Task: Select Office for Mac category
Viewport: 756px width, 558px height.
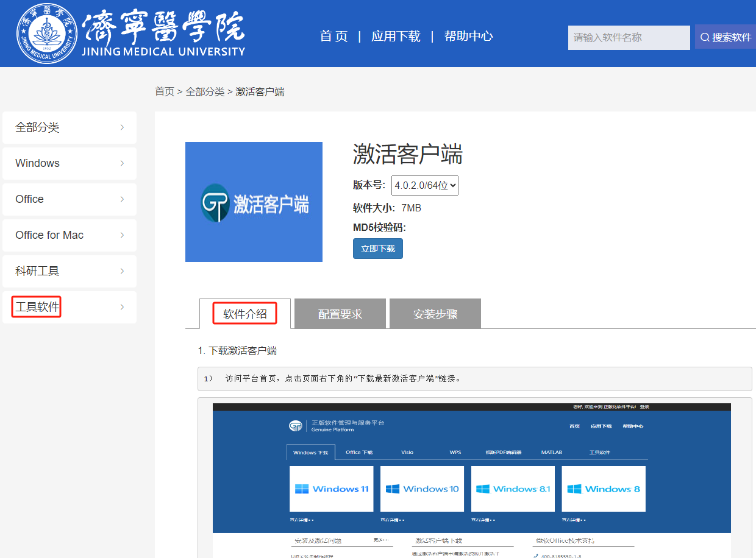Action: tap(70, 235)
